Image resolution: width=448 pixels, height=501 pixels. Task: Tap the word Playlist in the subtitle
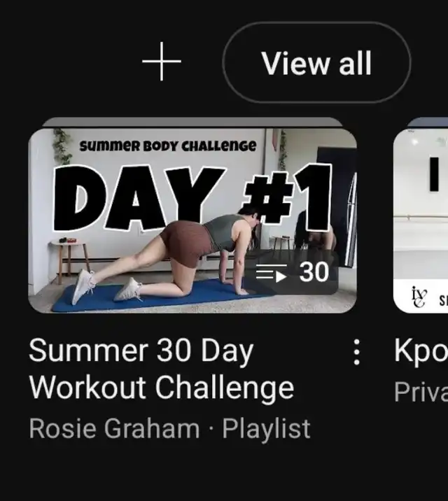266,428
